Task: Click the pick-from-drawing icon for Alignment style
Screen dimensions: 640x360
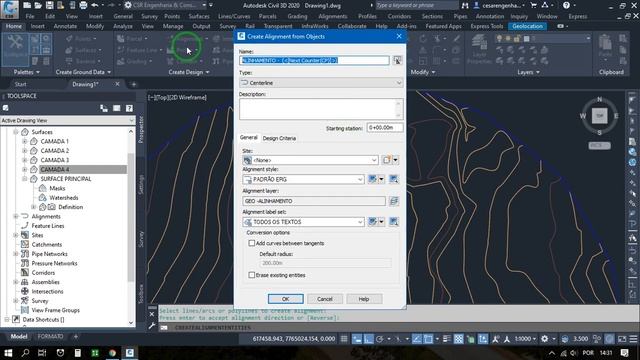Action: tap(393, 179)
